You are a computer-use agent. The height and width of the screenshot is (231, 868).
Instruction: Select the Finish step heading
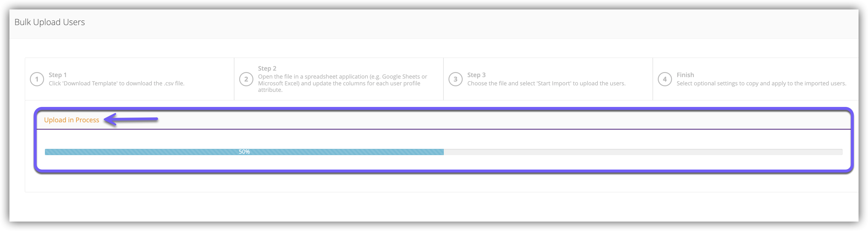(685, 75)
